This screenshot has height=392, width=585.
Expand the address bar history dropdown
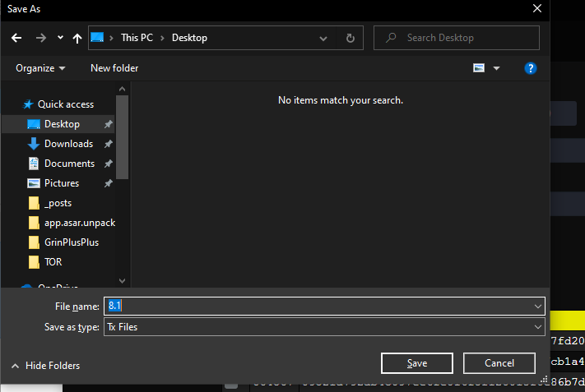[x=323, y=38]
